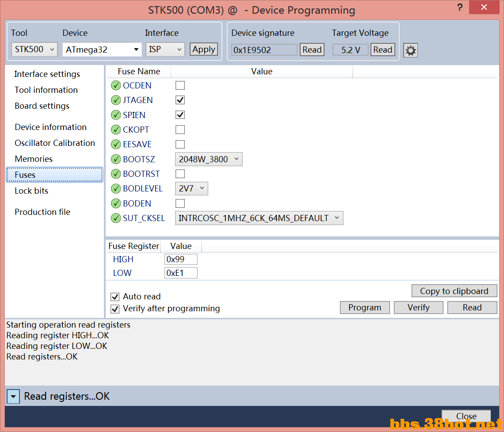Viewport: 504px width, 432px height.
Task: Click the device signature field 0x1E9502
Action: point(264,50)
